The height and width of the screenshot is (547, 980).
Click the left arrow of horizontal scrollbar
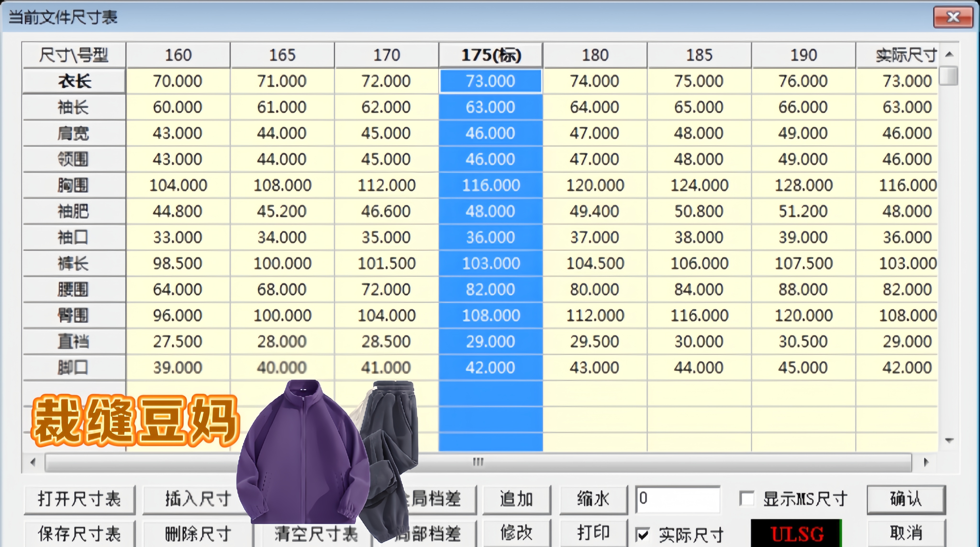coord(33,462)
